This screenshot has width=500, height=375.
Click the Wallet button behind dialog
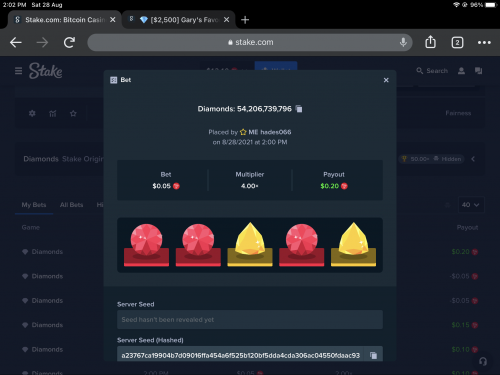(x=276, y=66)
